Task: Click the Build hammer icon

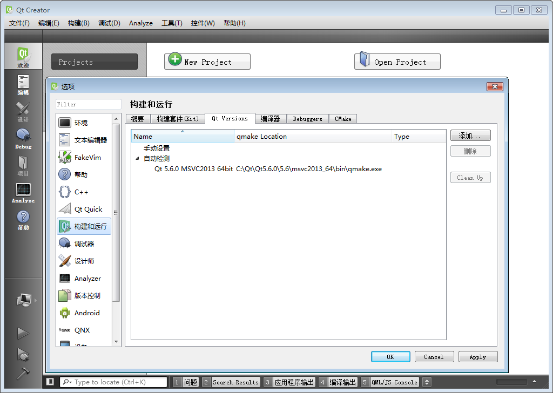Action: (x=23, y=373)
